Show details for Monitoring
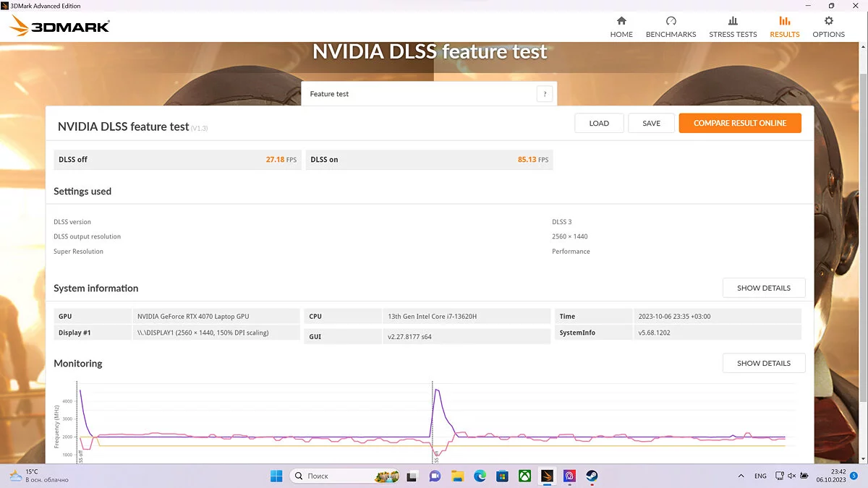The image size is (868, 488). 764,363
